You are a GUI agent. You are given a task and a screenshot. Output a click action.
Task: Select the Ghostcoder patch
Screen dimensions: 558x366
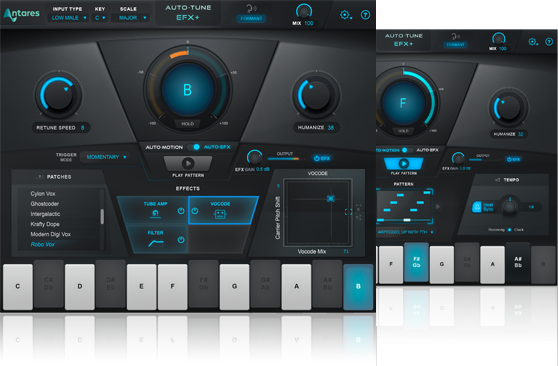click(x=44, y=204)
